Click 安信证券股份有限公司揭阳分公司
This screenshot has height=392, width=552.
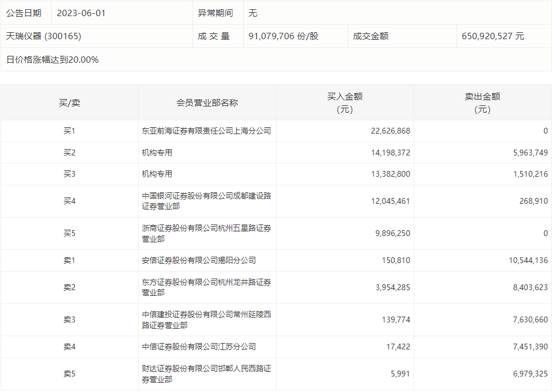pyautogui.click(x=199, y=260)
